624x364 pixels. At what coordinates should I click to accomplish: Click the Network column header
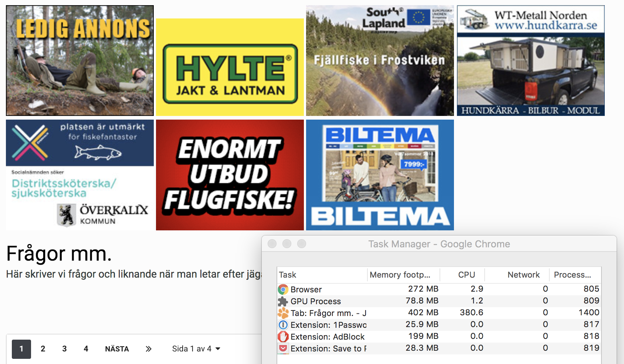point(523,275)
